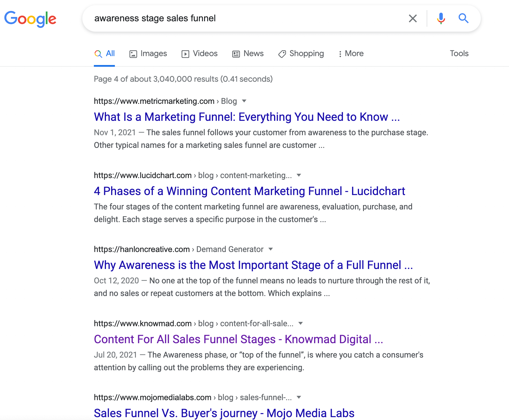This screenshot has height=420, width=509.
Task: Expand dropdown arrow beside knowmad.com URL
Action: point(301,323)
